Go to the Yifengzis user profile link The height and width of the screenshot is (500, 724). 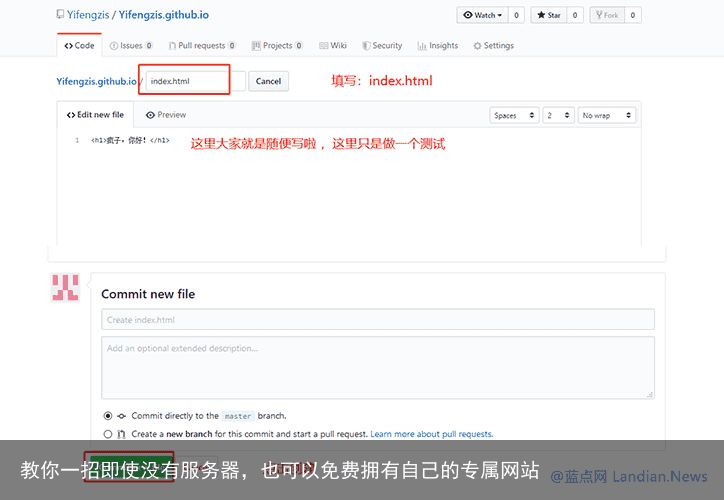(x=88, y=15)
